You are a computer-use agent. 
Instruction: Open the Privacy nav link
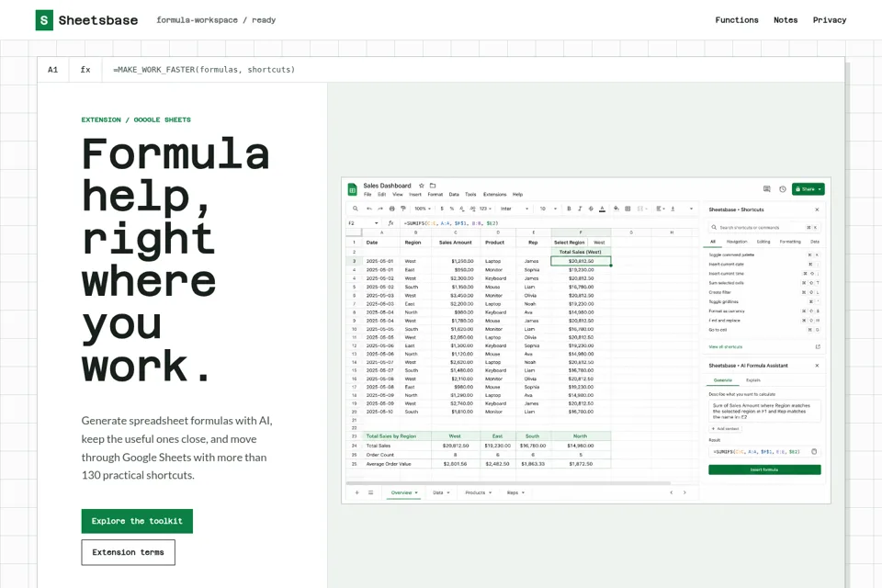[x=829, y=20]
